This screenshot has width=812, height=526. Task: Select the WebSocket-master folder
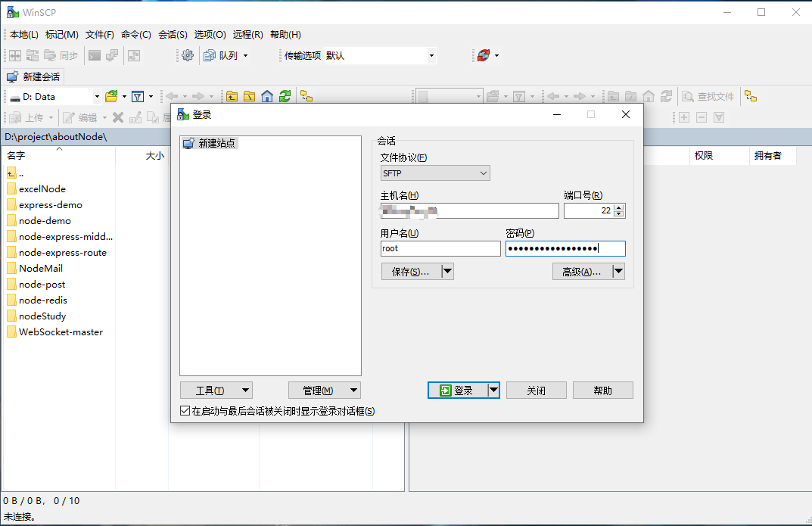click(61, 331)
